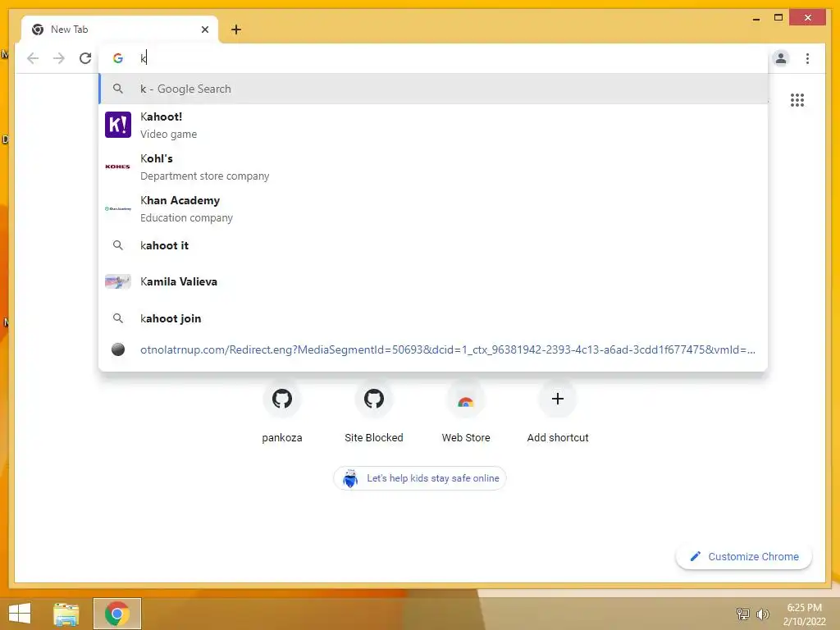The width and height of the screenshot is (840, 630).
Task: Open 'Let's help kids stay safe online'
Action: [419, 478]
